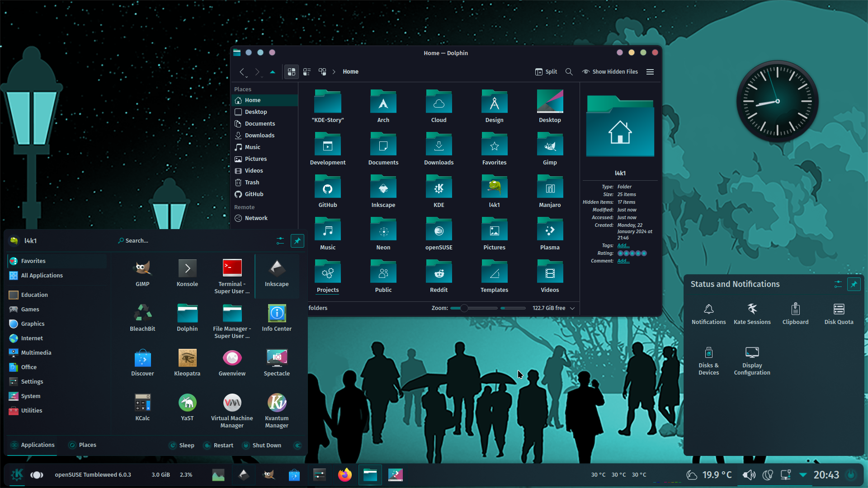The image size is (868, 488).
Task: Open Status and Notifications configure options
Action: pyautogui.click(x=838, y=284)
